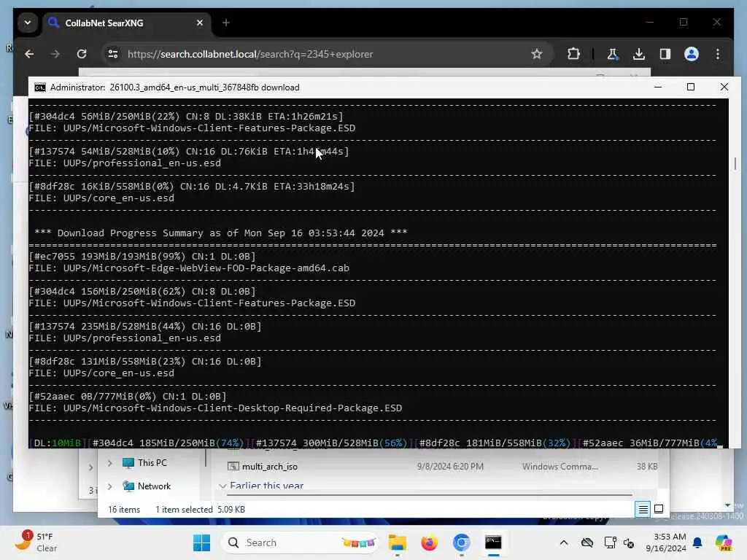Click the Desktop-Required-Package.ESD file line
747x560 pixels.
point(215,408)
